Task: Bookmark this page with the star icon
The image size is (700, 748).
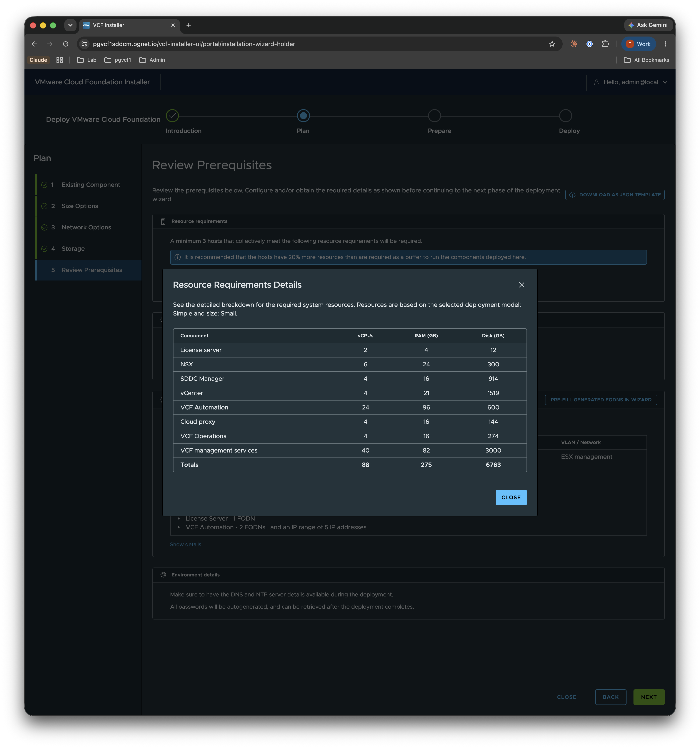Action: click(552, 44)
